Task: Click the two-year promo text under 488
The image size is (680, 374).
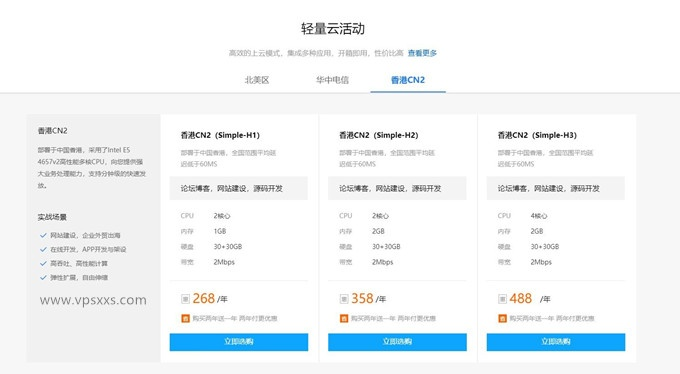Action: click(x=552, y=318)
